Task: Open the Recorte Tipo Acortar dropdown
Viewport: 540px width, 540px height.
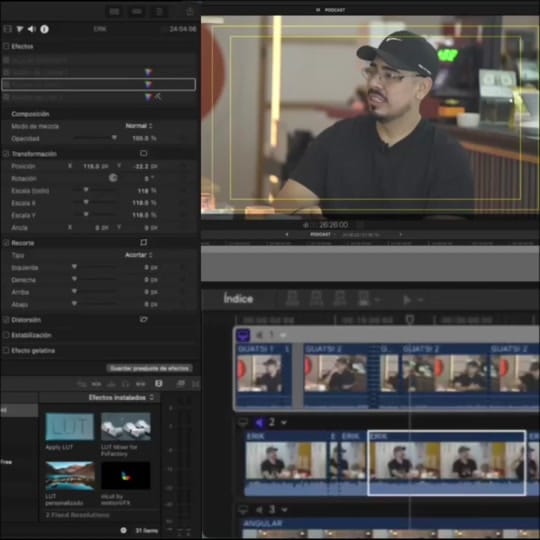Action: click(138, 255)
